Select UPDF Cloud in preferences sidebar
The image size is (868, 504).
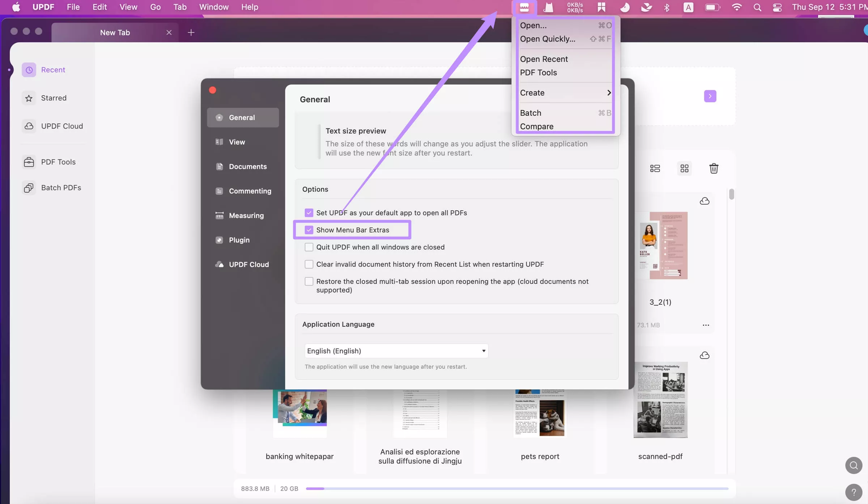pyautogui.click(x=243, y=265)
